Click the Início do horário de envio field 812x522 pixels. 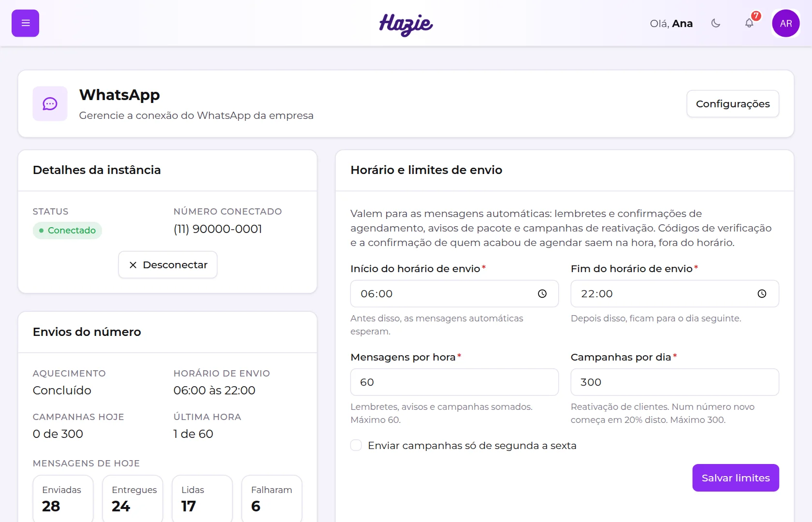(454, 294)
